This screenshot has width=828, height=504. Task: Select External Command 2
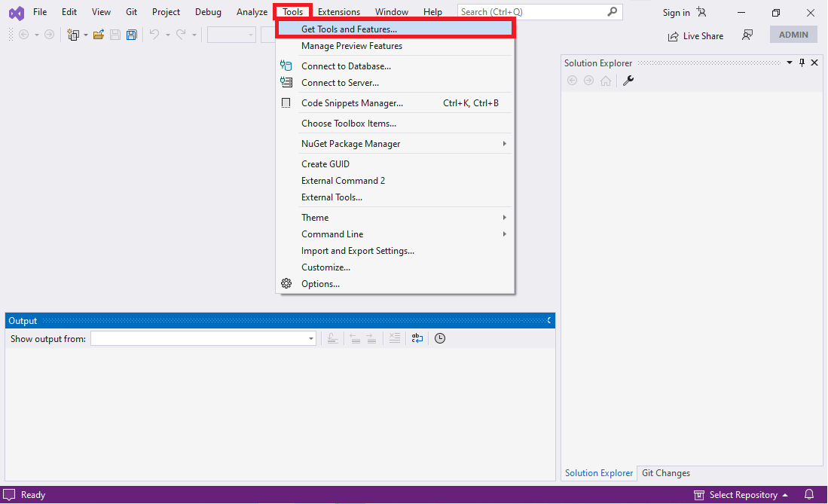pyautogui.click(x=395, y=181)
